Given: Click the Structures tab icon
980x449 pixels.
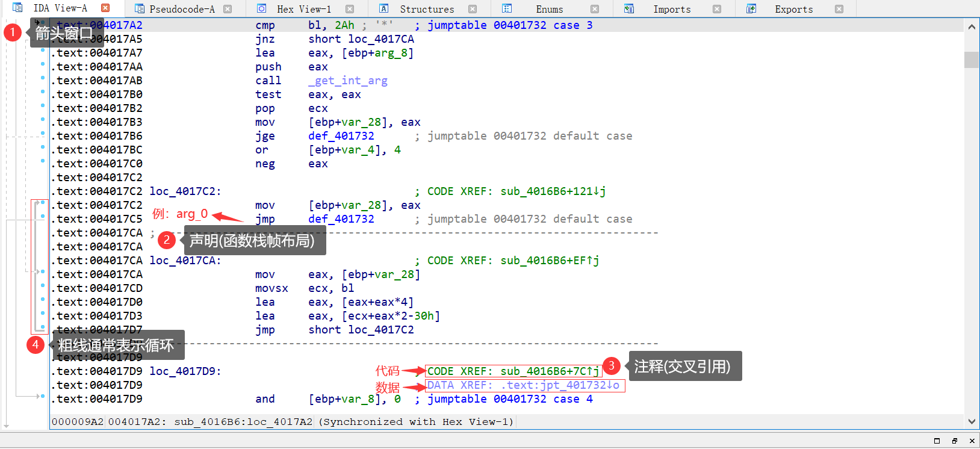Looking at the screenshot, I should 383,8.
